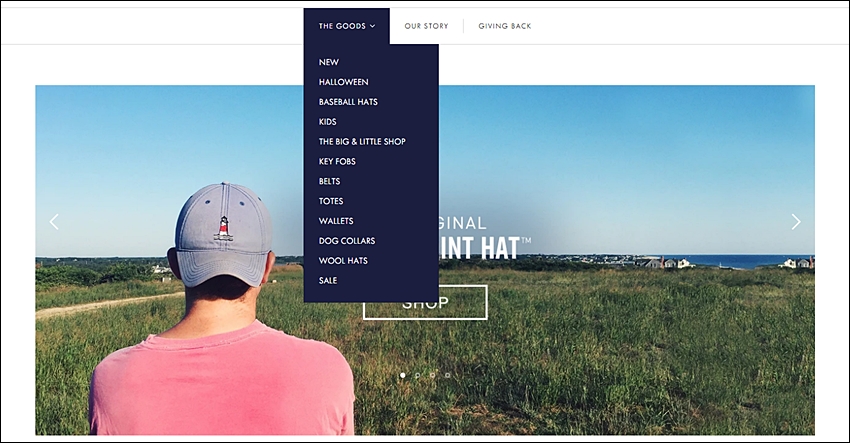This screenshot has width=850, height=443.
Task: Open the Sale category
Action: click(x=328, y=280)
